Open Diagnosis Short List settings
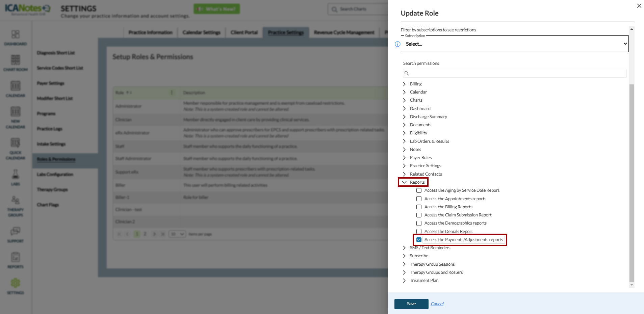The image size is (644, 314). click(x=56, y=53)
